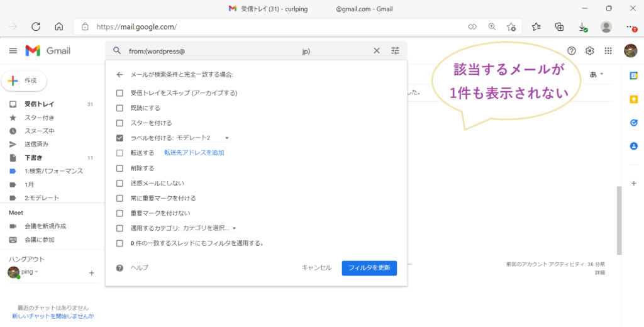Reload the browser page
This screenshot has width=644, height=327.
[36, 26]
